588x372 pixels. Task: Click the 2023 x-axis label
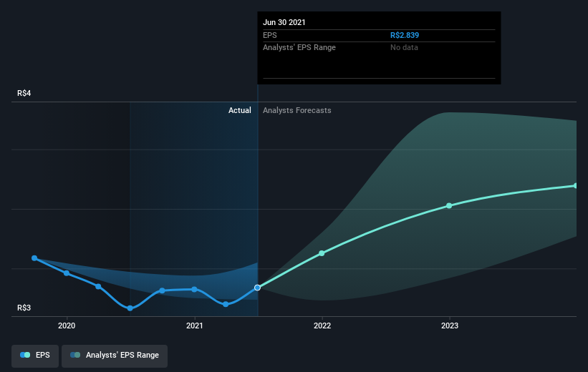coord(450,326)
